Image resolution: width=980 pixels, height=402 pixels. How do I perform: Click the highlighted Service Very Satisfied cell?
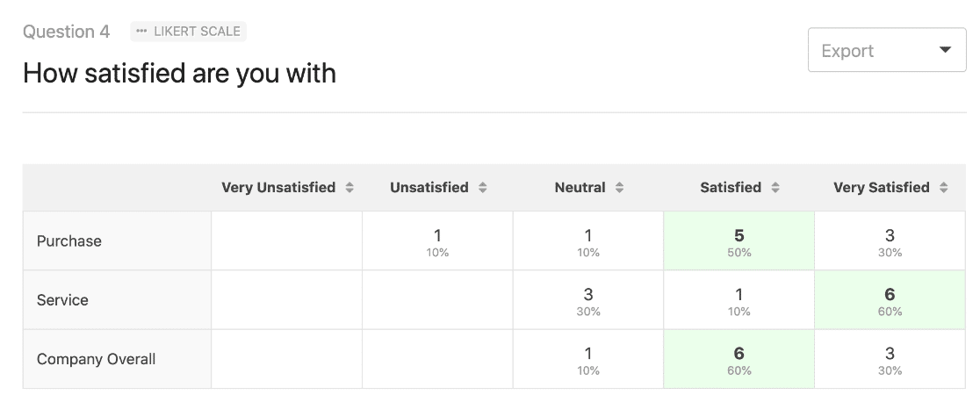pyautogui.click(x=890, y=300)
